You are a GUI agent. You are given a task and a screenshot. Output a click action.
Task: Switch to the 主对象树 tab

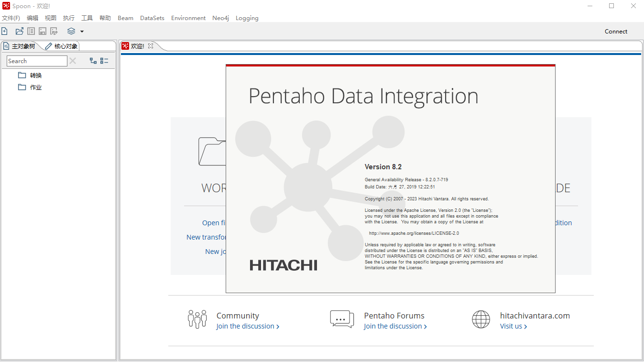coord(20,46)
